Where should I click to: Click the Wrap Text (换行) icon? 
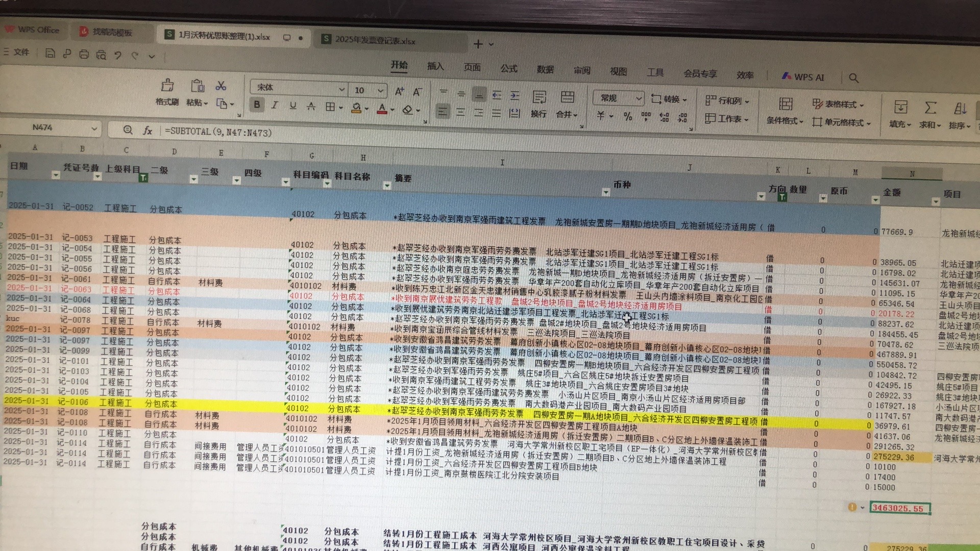click(x=539, y=97)
